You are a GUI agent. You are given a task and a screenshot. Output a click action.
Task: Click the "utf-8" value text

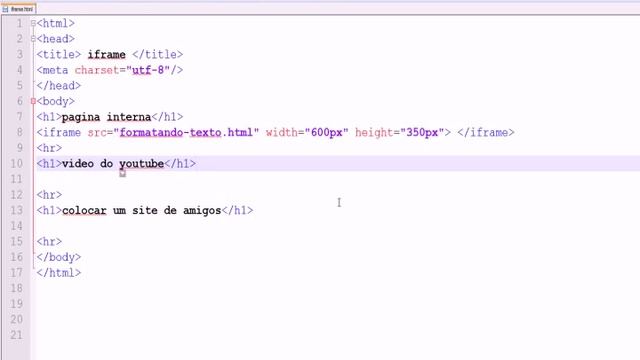point(148,70)
